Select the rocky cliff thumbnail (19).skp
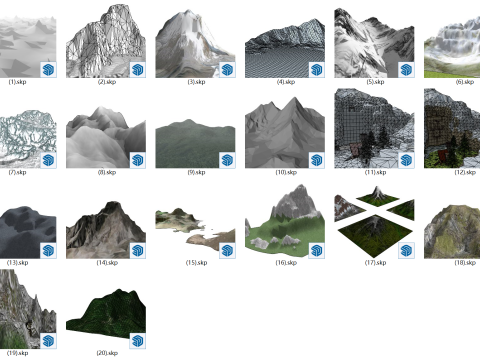 coord(28,309)
